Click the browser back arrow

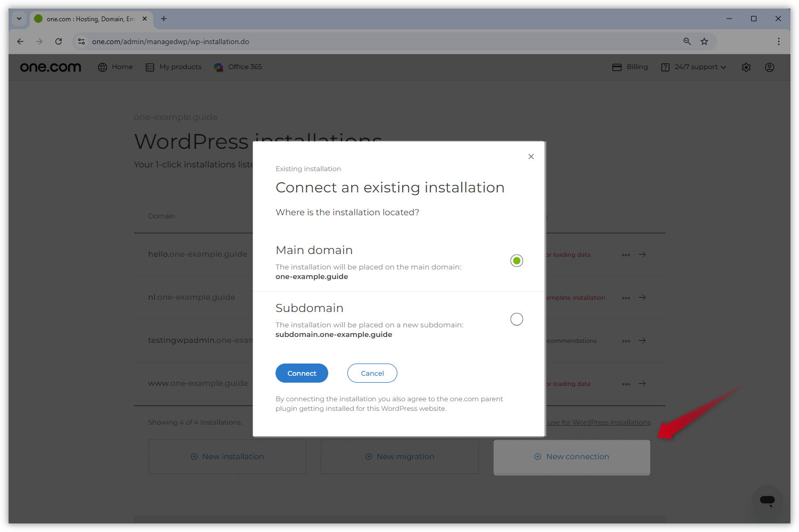(20, 41)
